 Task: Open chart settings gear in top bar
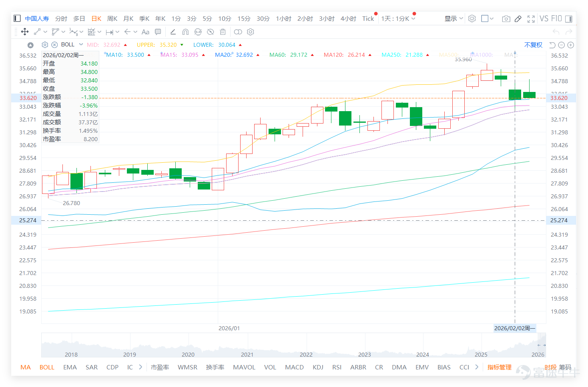(x=472, y=18)
